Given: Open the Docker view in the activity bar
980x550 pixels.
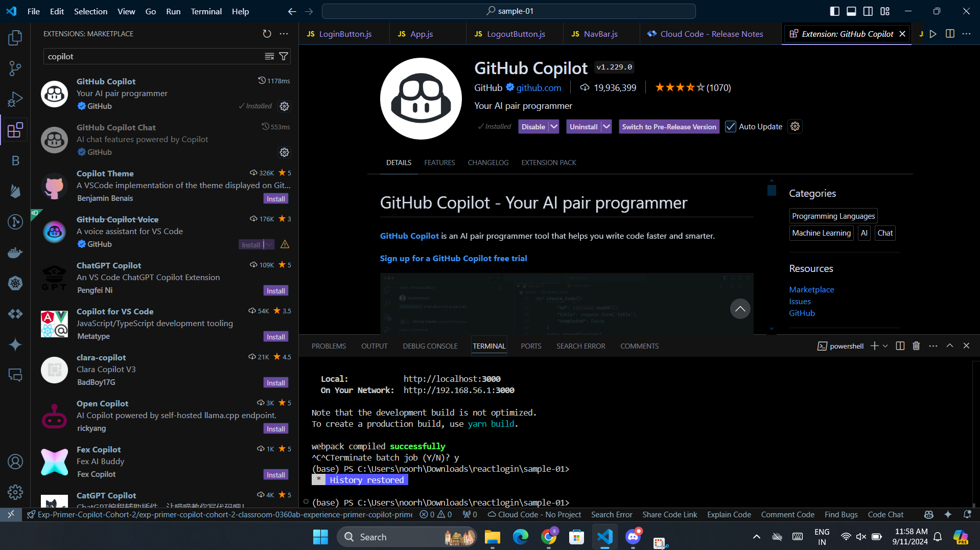Looking at the screenshot, I should coord(15,252).
